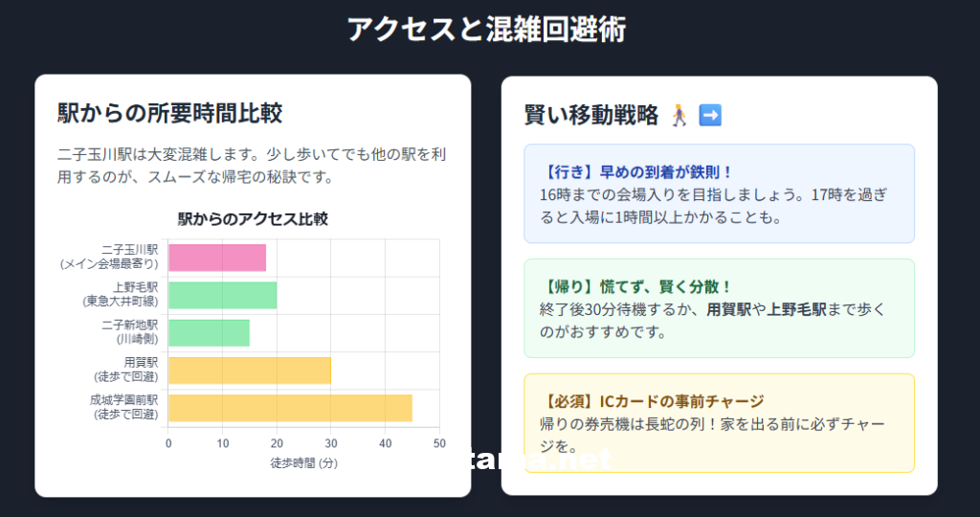The width and height of the screenshot is (980, 517).
Task: Click the yellow 用賀駅 bar
Action: point(250,371)
